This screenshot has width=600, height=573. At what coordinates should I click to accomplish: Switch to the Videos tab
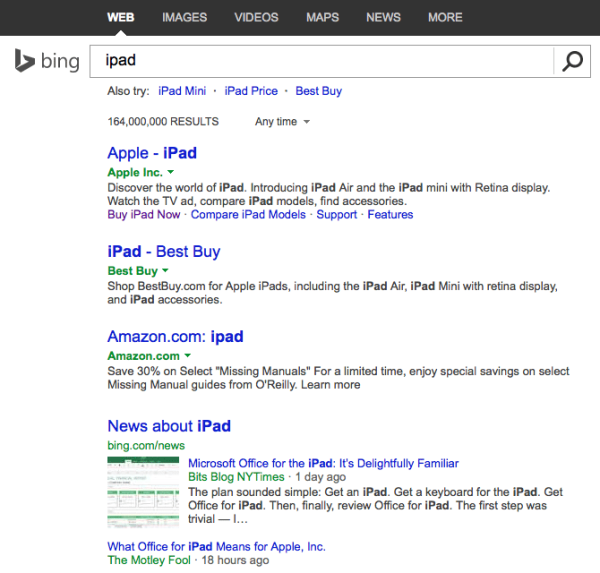257,17
